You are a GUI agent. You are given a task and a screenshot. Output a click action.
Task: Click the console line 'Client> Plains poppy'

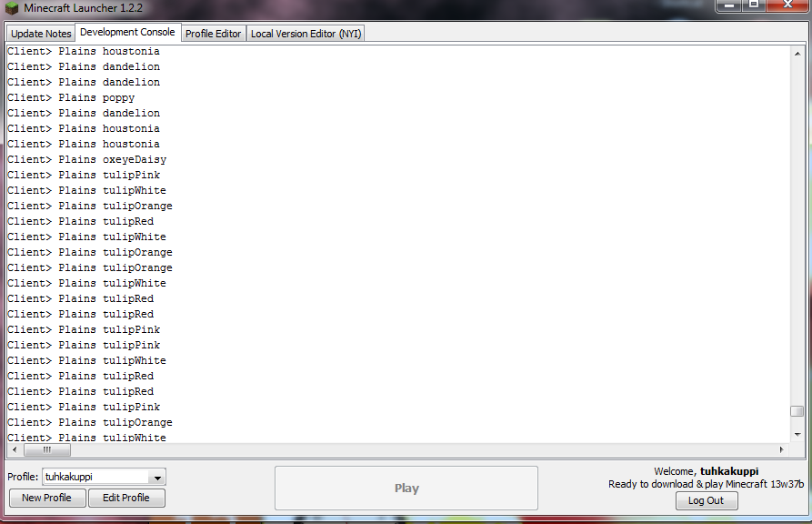71,98
